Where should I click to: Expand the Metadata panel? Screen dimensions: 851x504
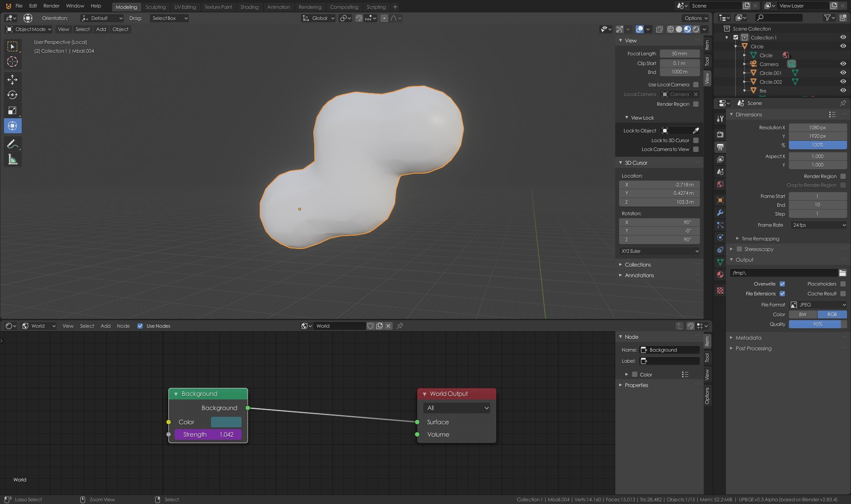tap(748, 337)
